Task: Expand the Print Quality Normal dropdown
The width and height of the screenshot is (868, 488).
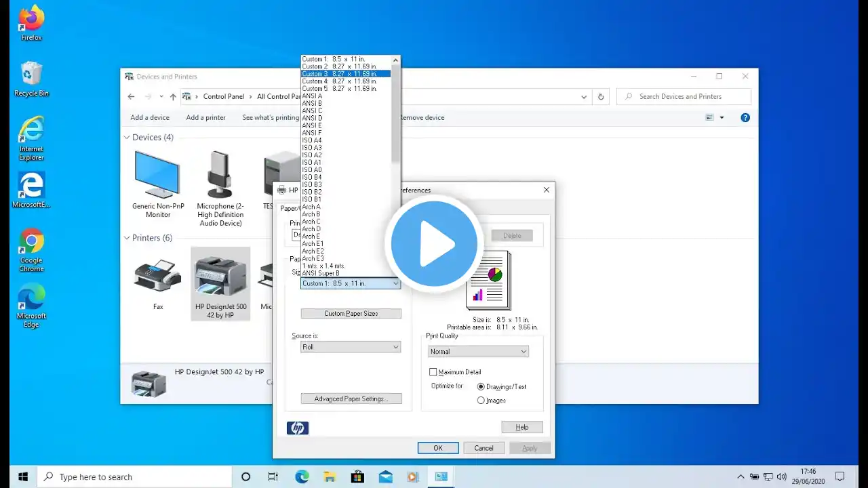Action: (x=478, y=351)
